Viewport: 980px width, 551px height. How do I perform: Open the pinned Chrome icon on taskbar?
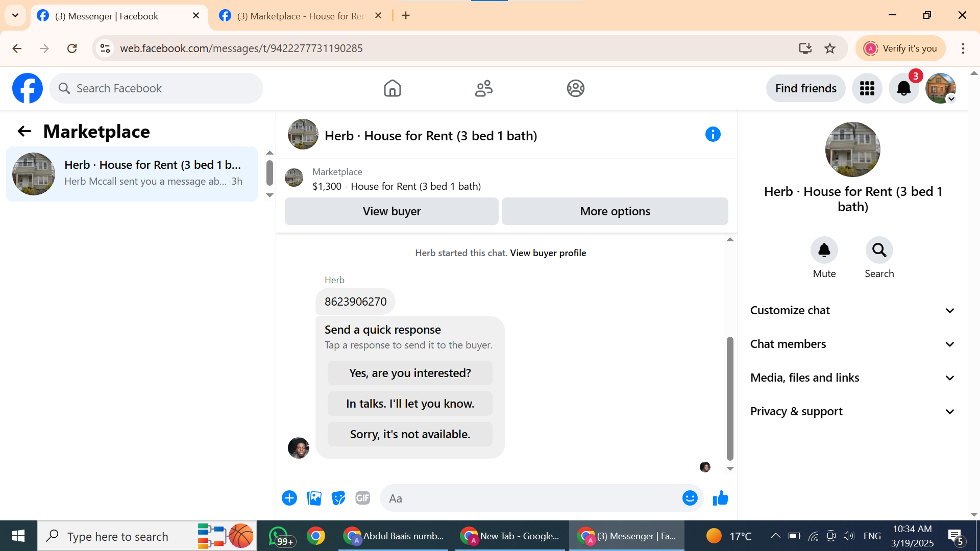[x=316, y=536]
